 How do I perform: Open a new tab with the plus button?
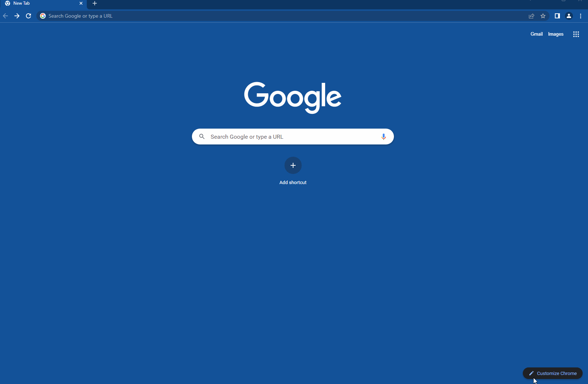[95, 3]
